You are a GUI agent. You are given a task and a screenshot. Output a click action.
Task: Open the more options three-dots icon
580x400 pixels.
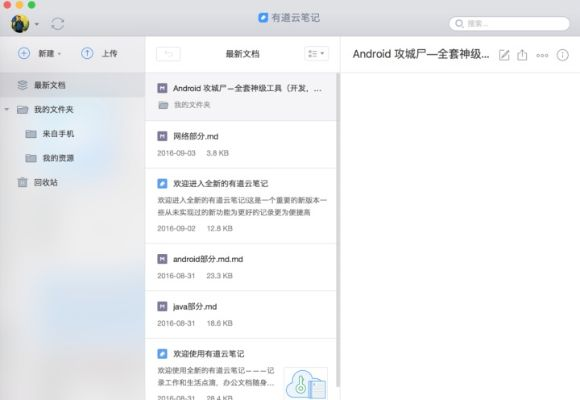point(542,56)
